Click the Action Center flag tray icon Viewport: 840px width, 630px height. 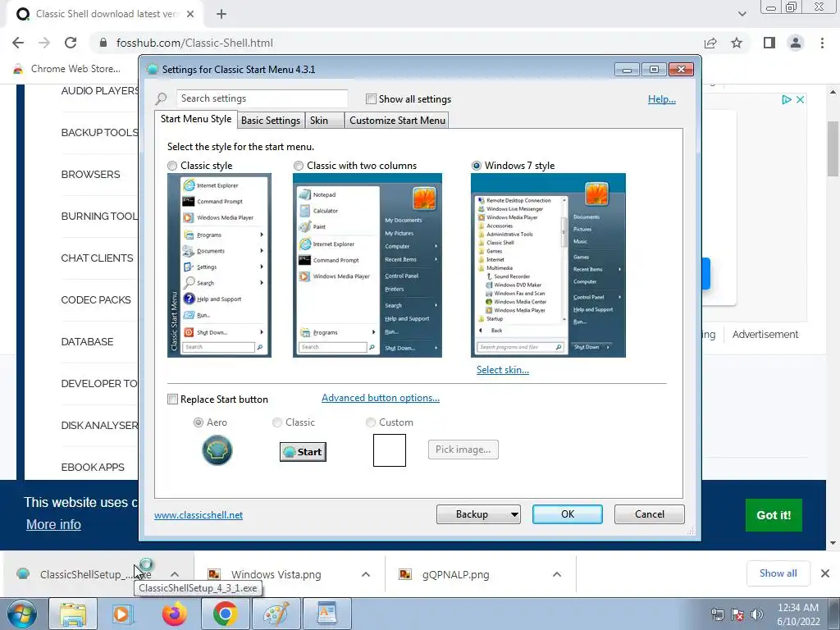737,614
